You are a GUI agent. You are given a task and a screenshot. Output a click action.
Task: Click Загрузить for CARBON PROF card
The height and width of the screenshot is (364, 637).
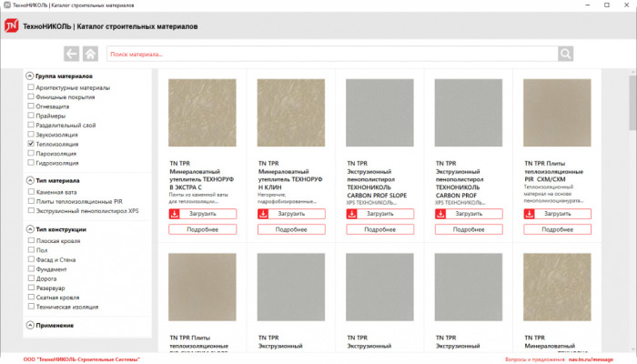(469, 214)
